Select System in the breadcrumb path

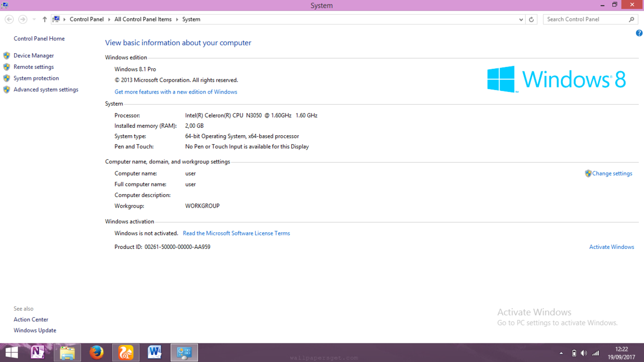(x=191, y=19)
